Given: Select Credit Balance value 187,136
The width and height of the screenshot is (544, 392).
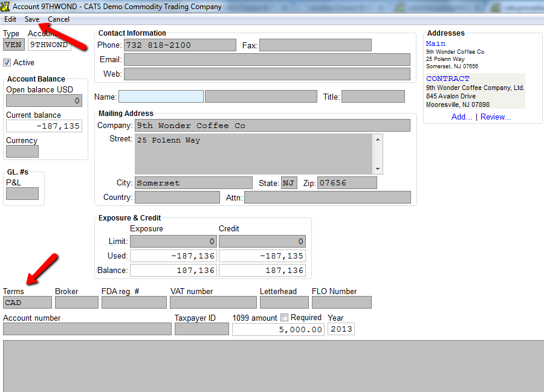Looking at the screenshot, I should (262, 271).
